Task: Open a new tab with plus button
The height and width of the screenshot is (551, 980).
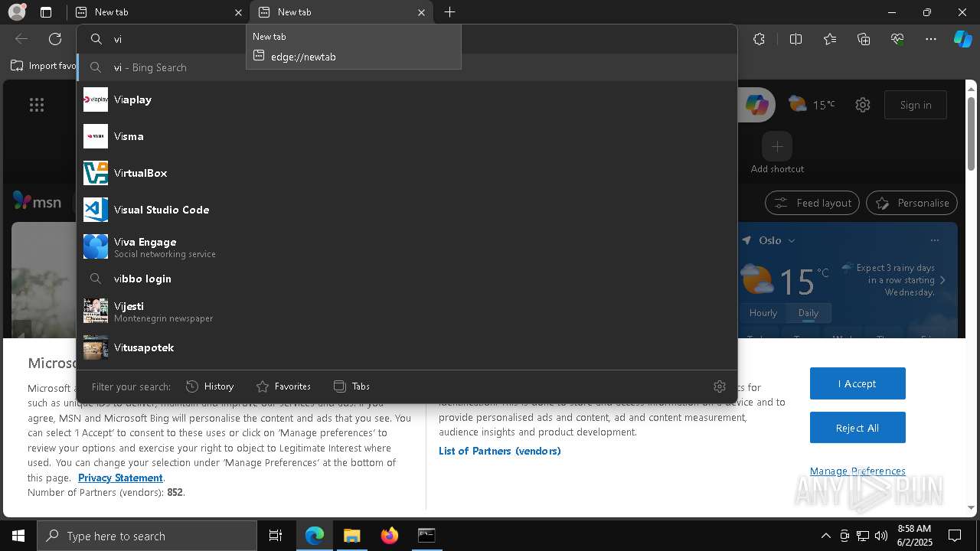Action: tap(449, 12)
